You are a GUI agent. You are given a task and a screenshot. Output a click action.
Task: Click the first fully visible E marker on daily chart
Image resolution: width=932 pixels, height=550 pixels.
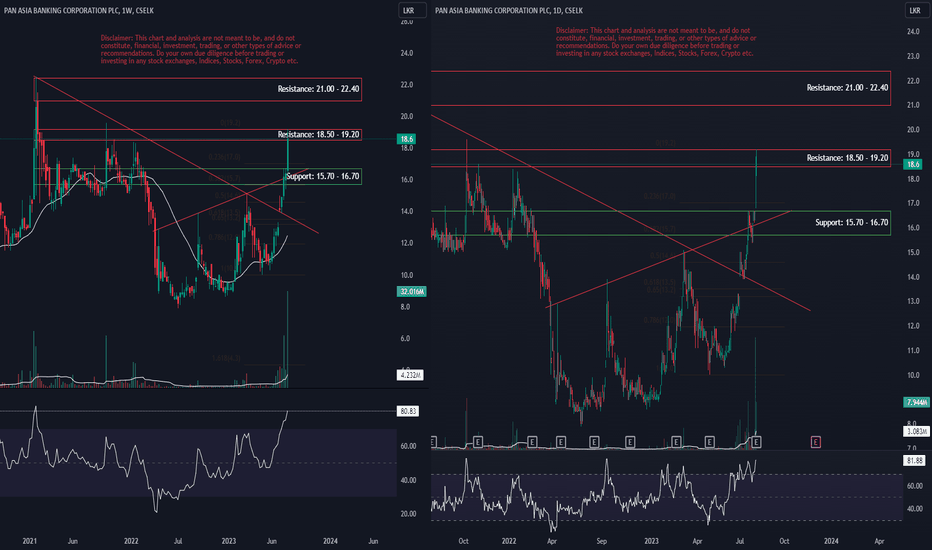(478, 442)
